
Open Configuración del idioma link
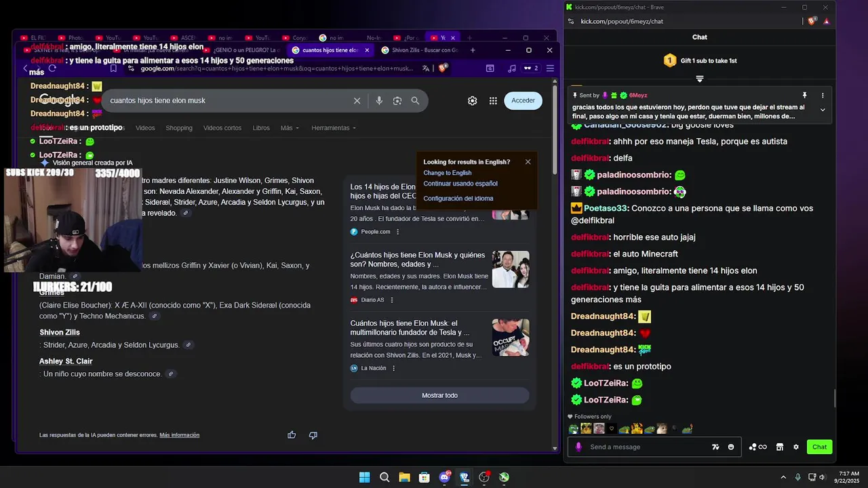point(458,199)
